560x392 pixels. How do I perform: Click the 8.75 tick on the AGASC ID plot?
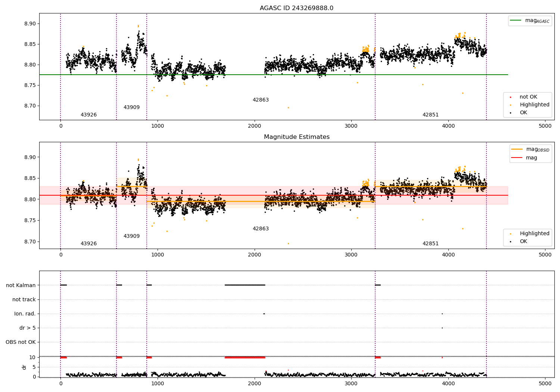click(30, 85)
